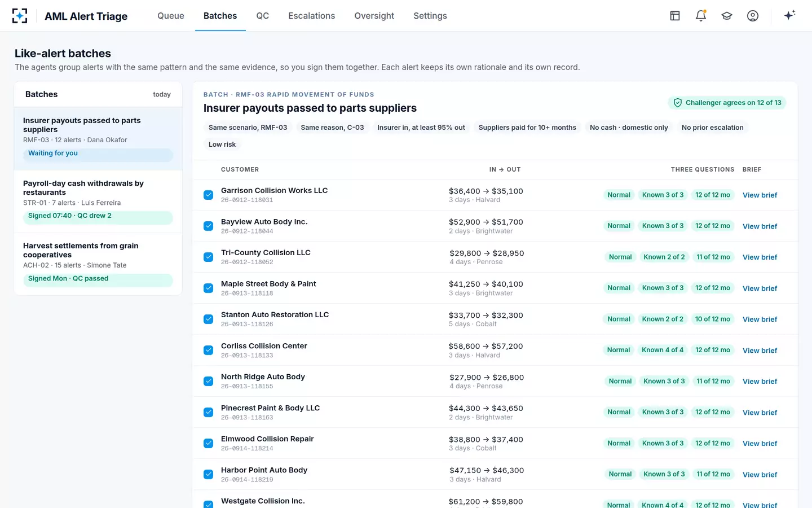Click the Same scenario, RMF-03 chip
The height and width of the screenshot is (508, 812).
[x=248, y=128]
